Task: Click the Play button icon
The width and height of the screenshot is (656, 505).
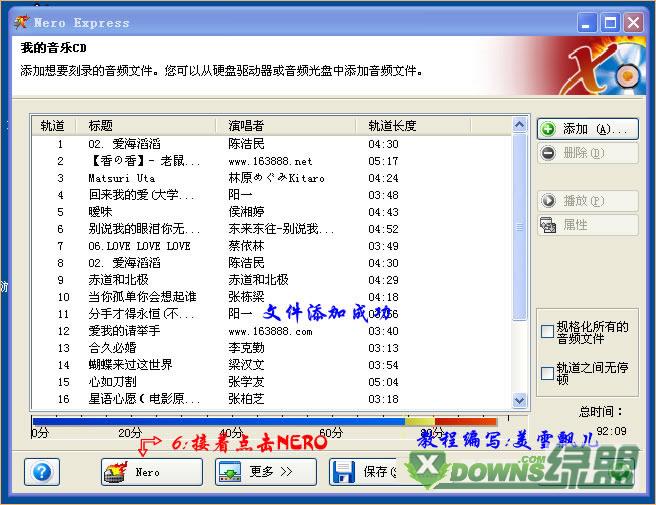Action: (x=548, y=201)
